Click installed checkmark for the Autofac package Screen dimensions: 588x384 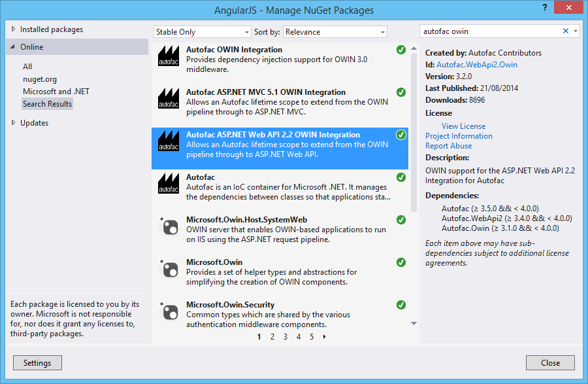click(x=401, y=177)
